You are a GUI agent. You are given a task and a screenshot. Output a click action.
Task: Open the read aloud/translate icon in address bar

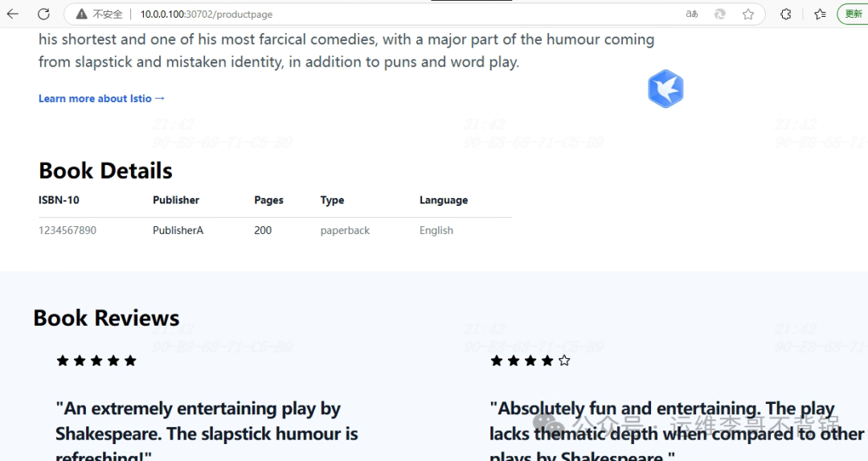(691, 14)
